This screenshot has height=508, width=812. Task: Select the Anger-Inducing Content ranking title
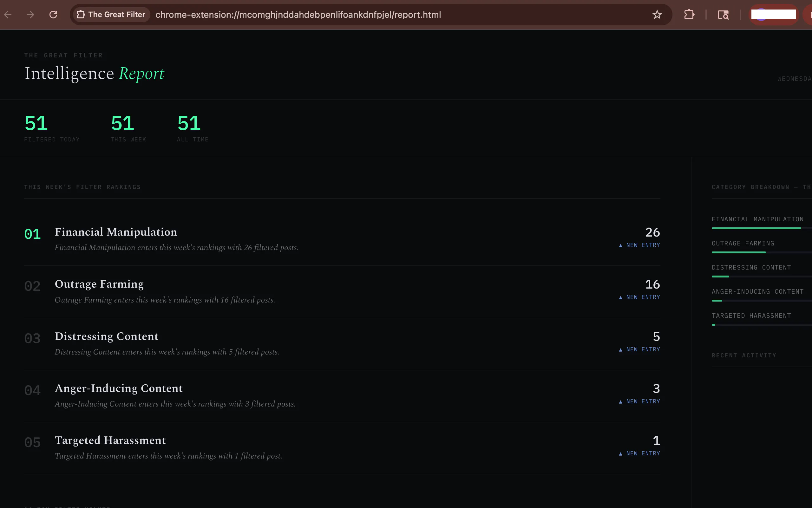click(119, 388)
